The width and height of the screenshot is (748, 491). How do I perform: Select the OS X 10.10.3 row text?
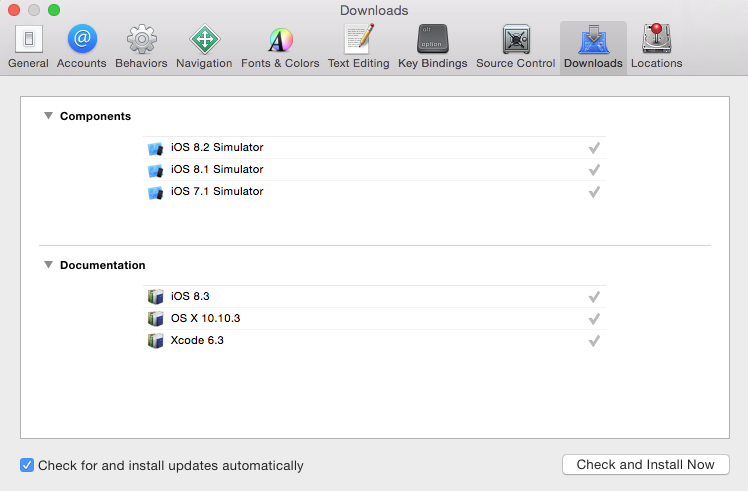[x=206, y=318]
